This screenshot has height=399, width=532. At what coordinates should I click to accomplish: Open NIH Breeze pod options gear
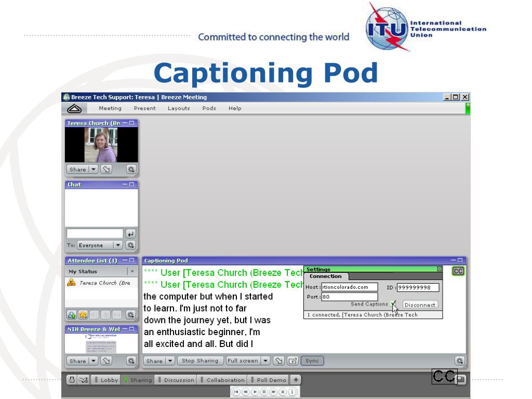131,361
